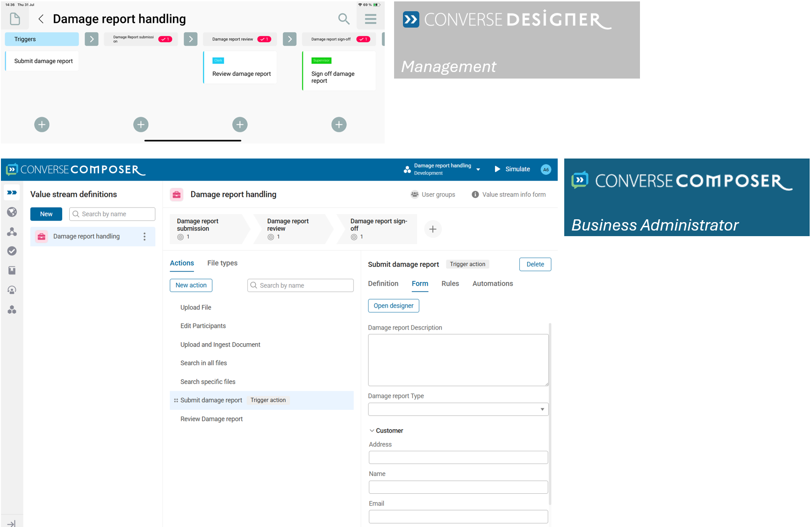The height and width of the screenshot is (527, 812).
Task: Open three-dot menu for Damage report handling
Action: click(144, 237)
